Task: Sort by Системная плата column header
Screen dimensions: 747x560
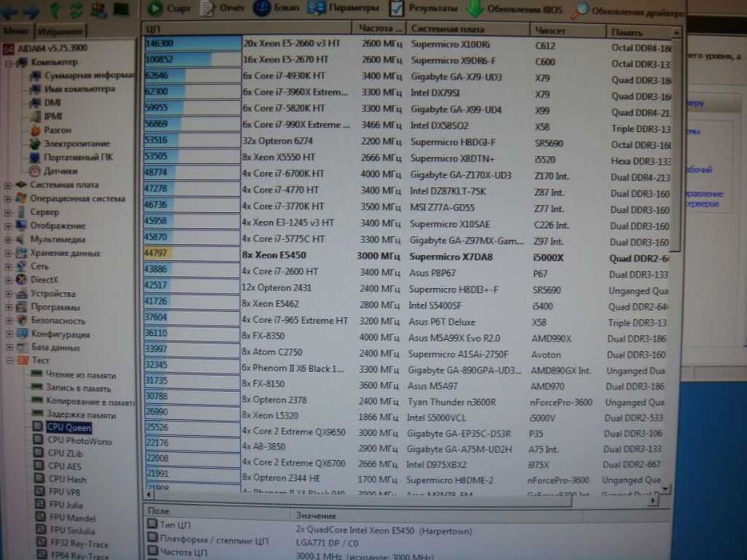Action: 468,30
